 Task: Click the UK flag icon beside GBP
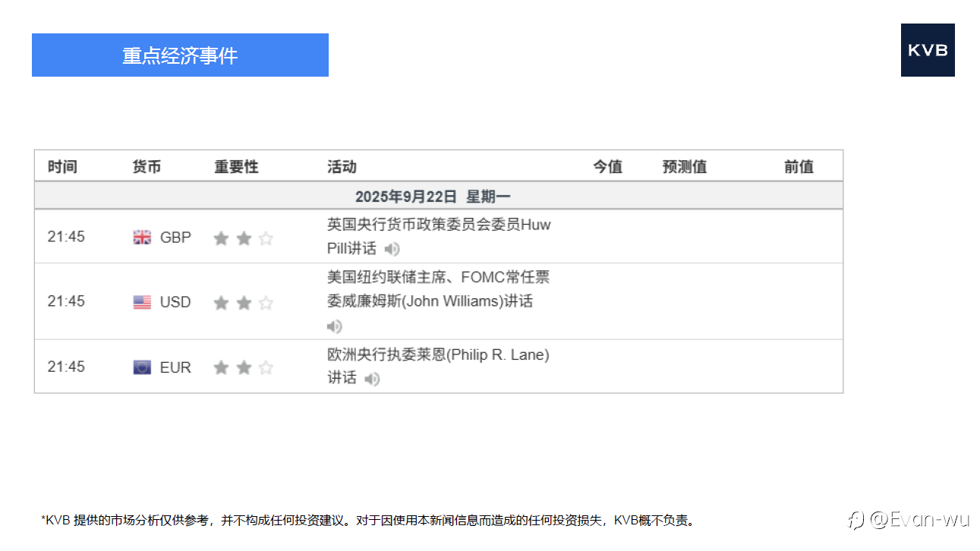tap(142, 238)
